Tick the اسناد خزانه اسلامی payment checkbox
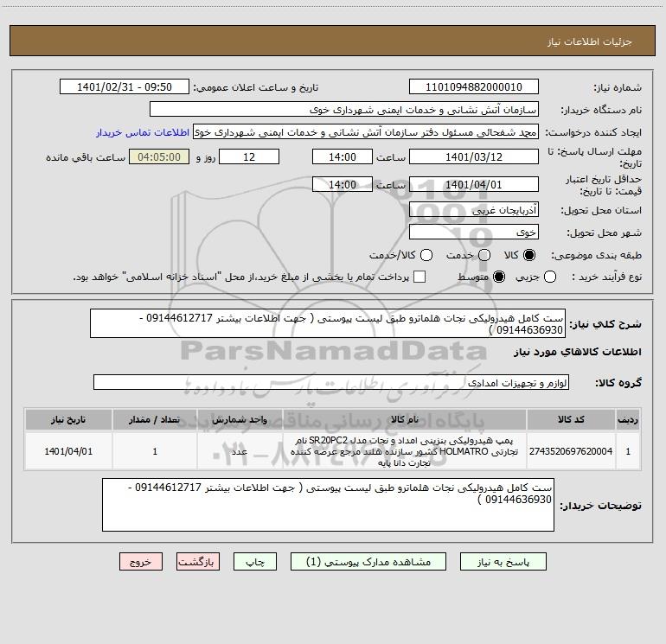The image size is (666, 644). click(x=419, y=277)
